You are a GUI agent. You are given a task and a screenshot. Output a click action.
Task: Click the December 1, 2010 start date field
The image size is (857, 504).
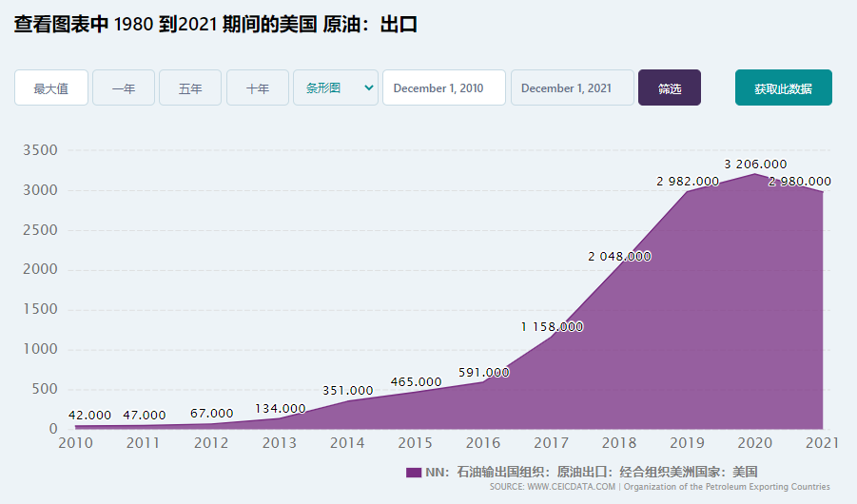tap(444, 87)
